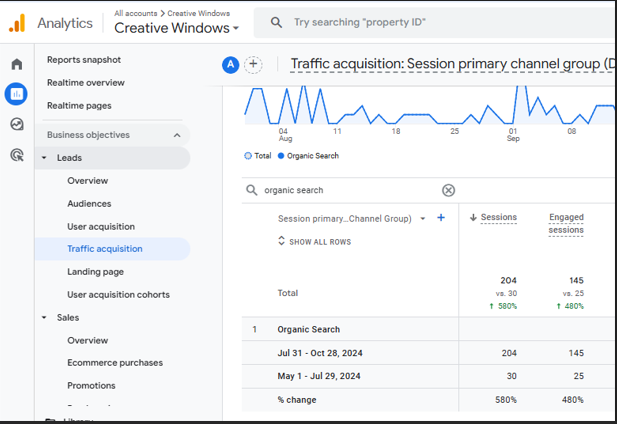Image resolution: width=617 pixels, height=424 pixels.
Task: Open the User acquisition report
Action: (x=101, y=227)
